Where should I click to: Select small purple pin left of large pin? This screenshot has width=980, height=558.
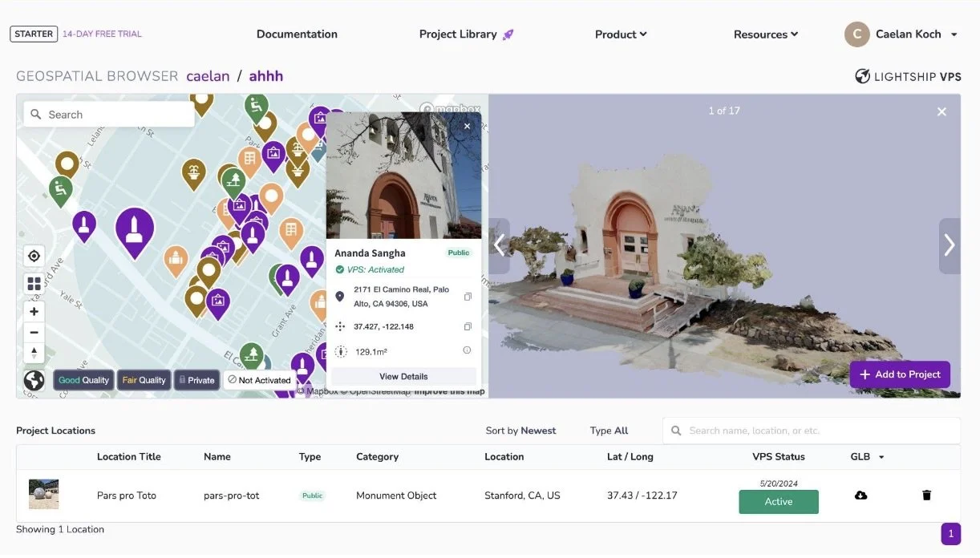[x=84, y=227]
